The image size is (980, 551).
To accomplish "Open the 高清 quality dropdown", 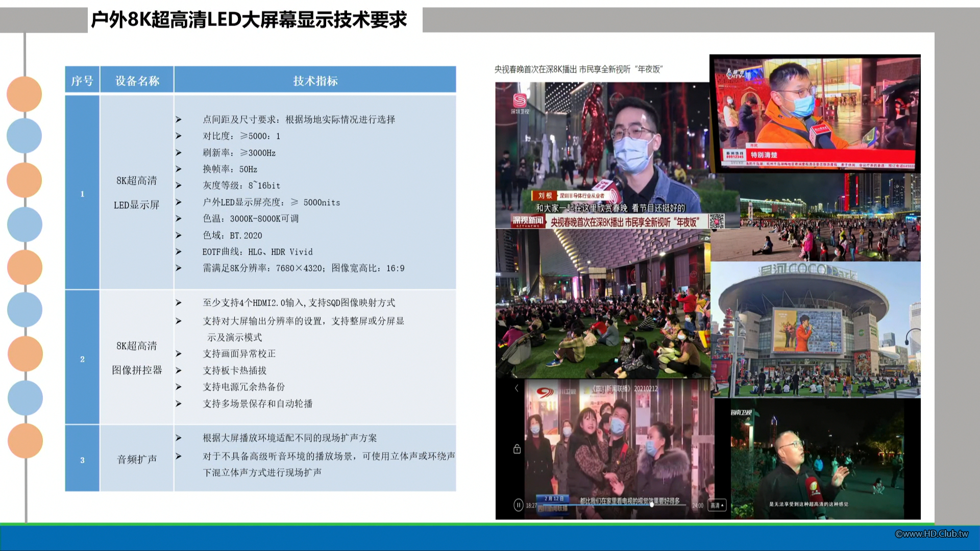I will point(717,505).
